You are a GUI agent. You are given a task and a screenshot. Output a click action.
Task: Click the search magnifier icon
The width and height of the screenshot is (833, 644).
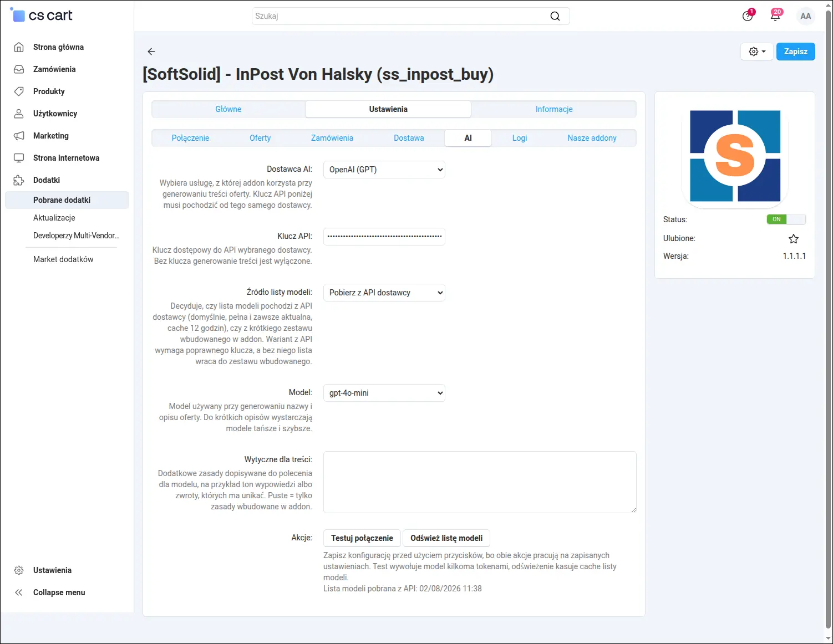click(x=555, y=16)
